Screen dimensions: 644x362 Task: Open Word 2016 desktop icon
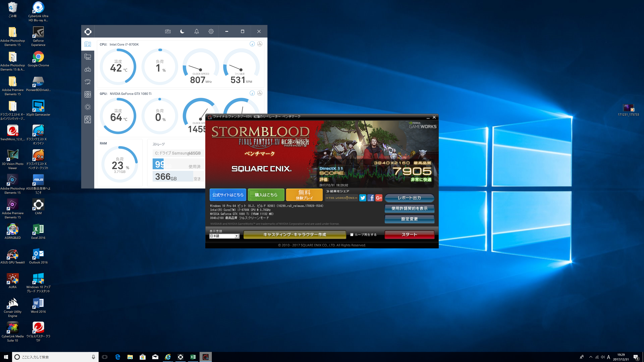(38, 305)
